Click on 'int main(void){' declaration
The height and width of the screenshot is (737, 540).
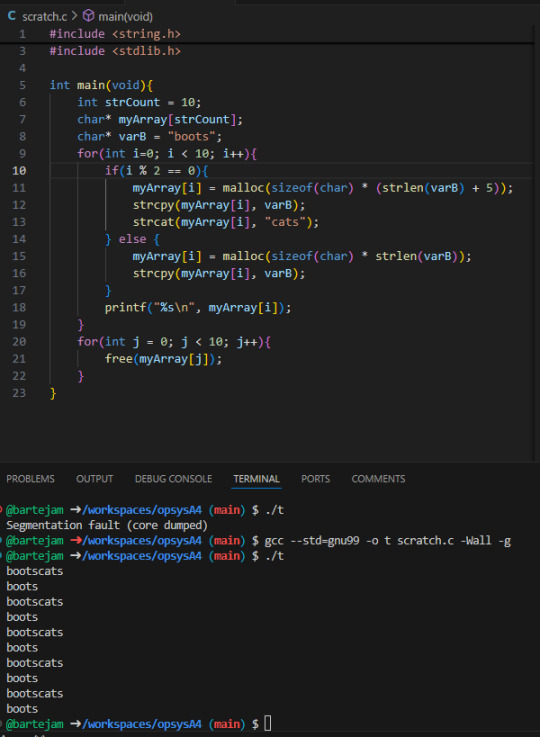pos(101,85)
